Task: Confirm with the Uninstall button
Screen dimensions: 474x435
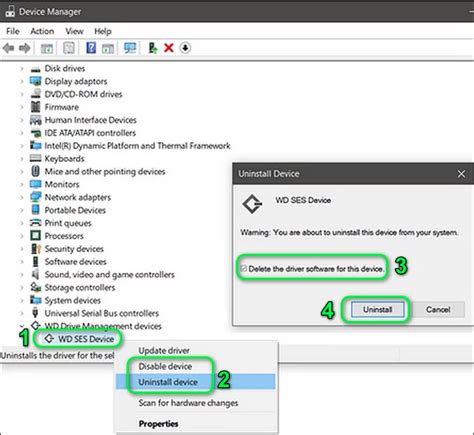Action: coord(377,309)
